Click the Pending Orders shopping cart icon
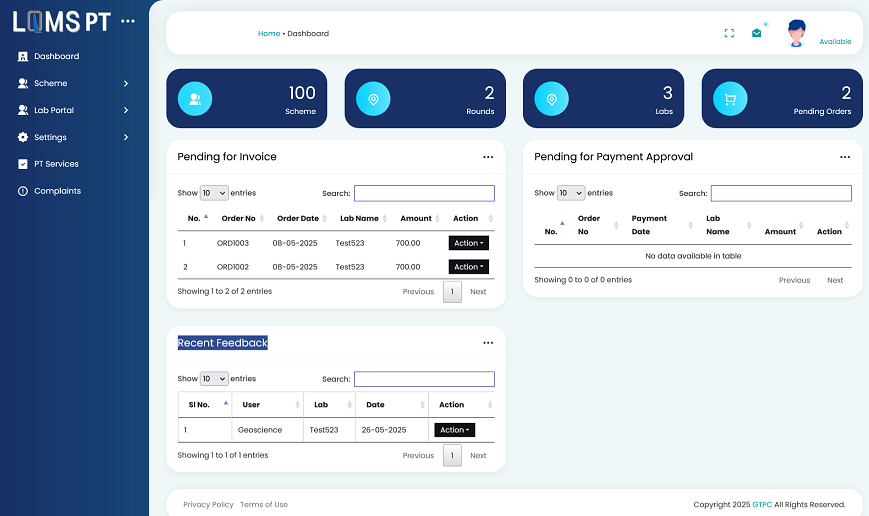The height and width of the screenshot is (516, 869). tap(730, 99)
